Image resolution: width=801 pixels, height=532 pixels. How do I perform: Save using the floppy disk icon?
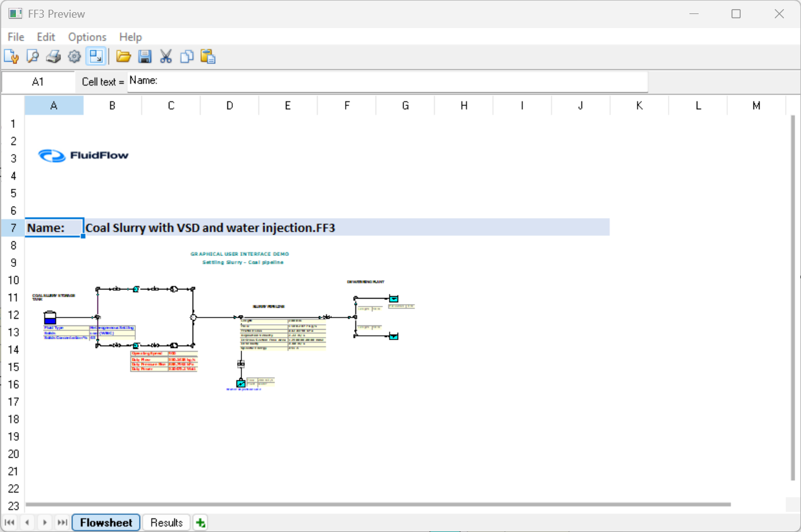pos(145,57)
